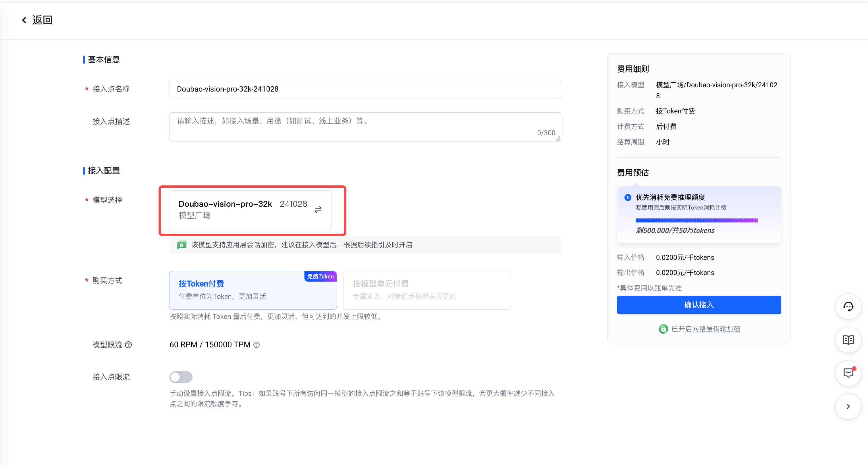This screenshot has width=868, height=465.
Task: Click the back arrow icon
Action: [24, 20]
